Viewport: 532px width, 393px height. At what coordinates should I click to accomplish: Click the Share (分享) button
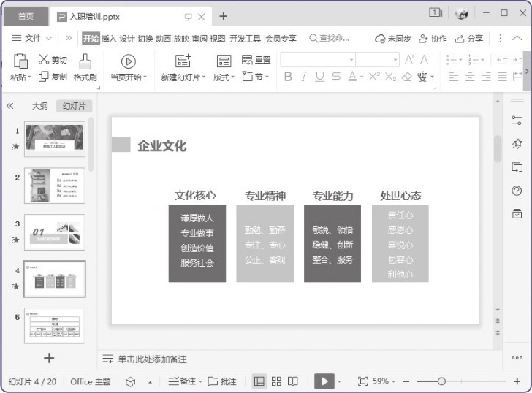point(469,39)
